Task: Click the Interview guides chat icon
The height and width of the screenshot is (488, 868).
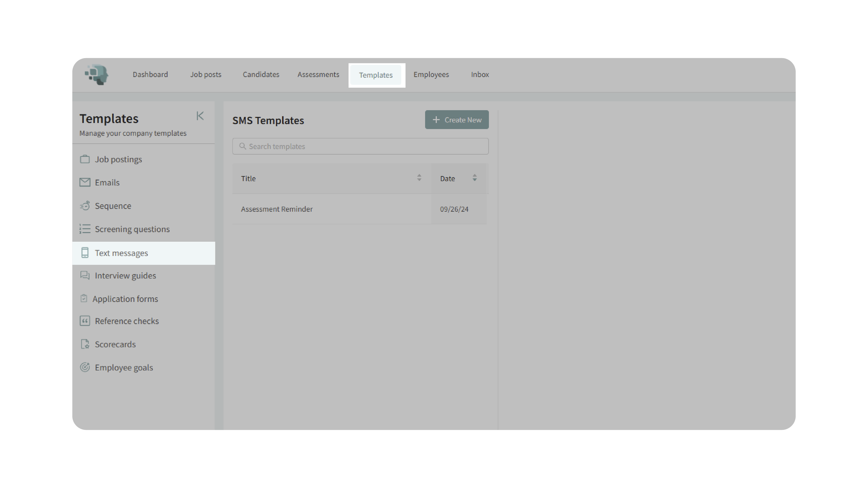Action: click(x=85, y=275)
